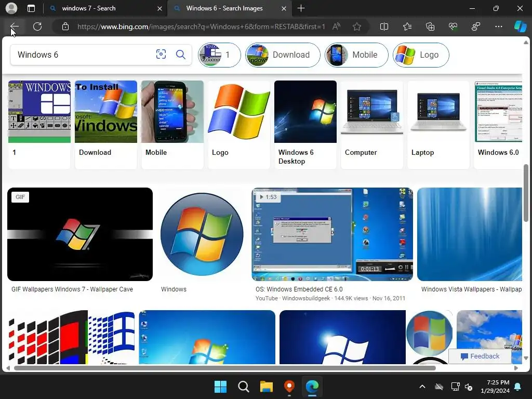Open split screen view
Screen dimensions: 532x399
pos(384,26)
